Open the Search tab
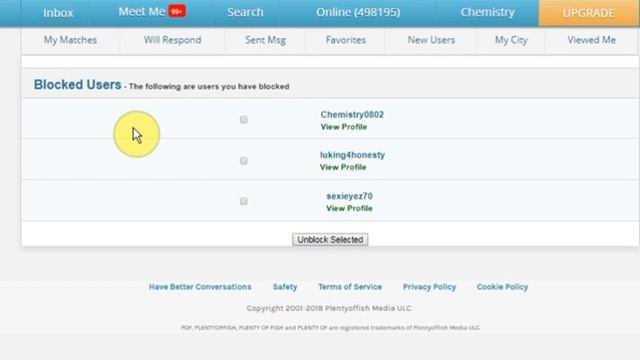The height and width of the screenshot is (360, 640). (245, 12)
